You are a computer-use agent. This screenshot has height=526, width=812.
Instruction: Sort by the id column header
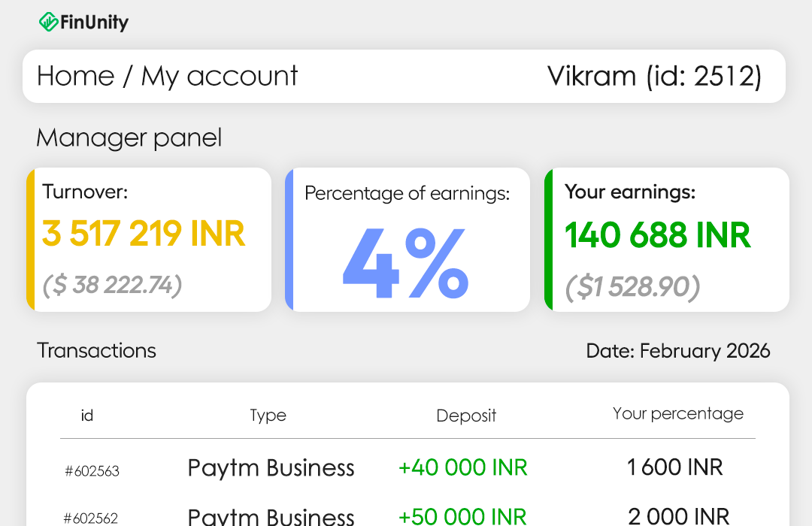(87, 415)
